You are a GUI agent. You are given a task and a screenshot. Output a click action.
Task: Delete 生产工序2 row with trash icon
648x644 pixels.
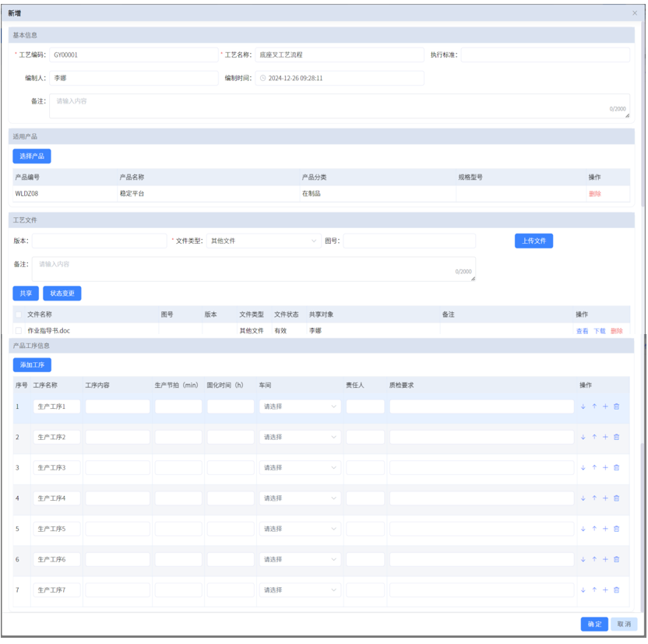click(616, 437)
